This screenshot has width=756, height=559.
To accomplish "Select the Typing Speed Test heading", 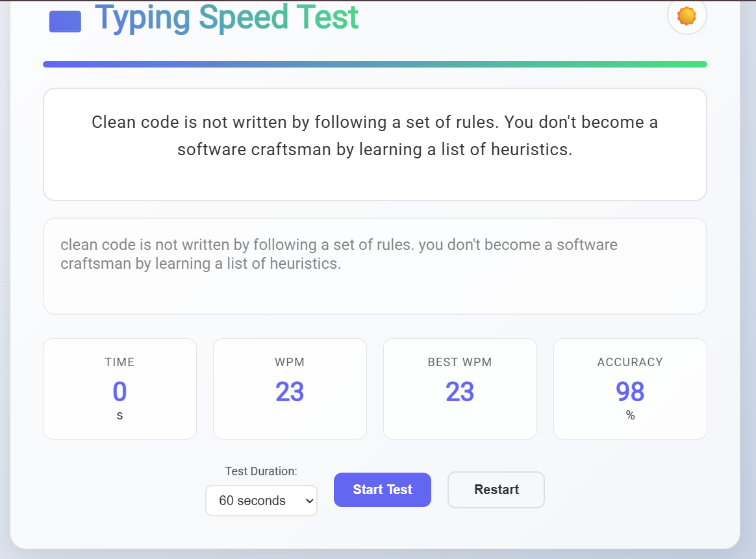I will point(227,18).
